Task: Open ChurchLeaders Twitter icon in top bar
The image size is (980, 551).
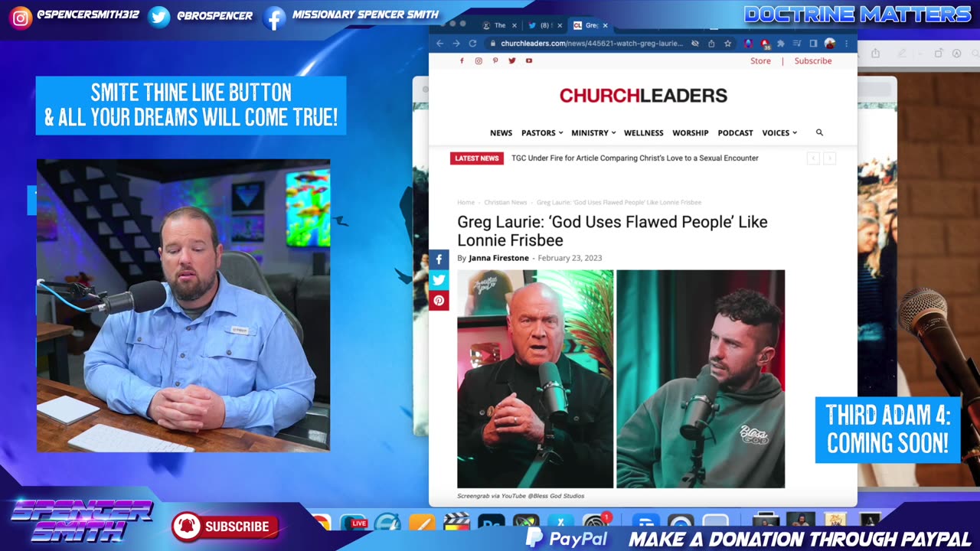Action: click(512, 60)
